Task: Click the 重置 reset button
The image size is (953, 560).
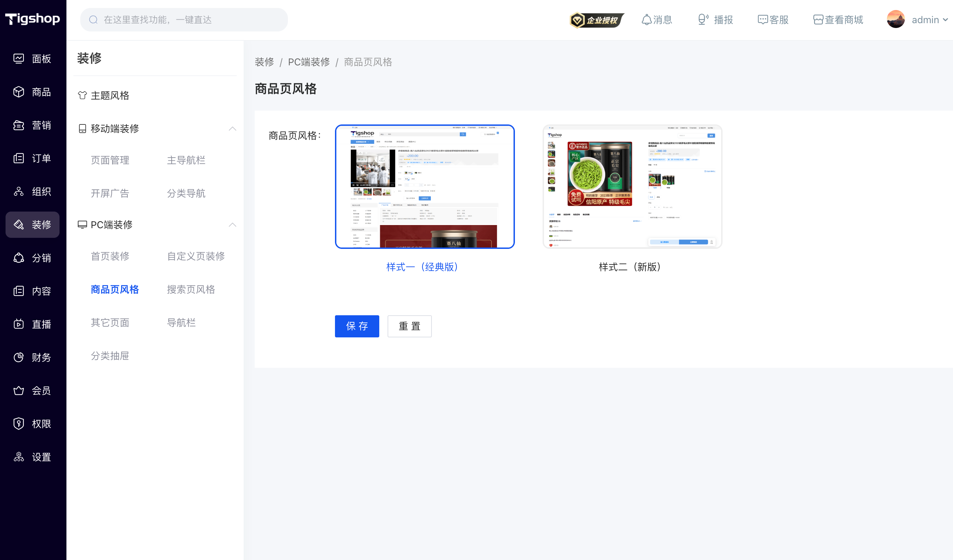Action: click(x=410, y=326)
